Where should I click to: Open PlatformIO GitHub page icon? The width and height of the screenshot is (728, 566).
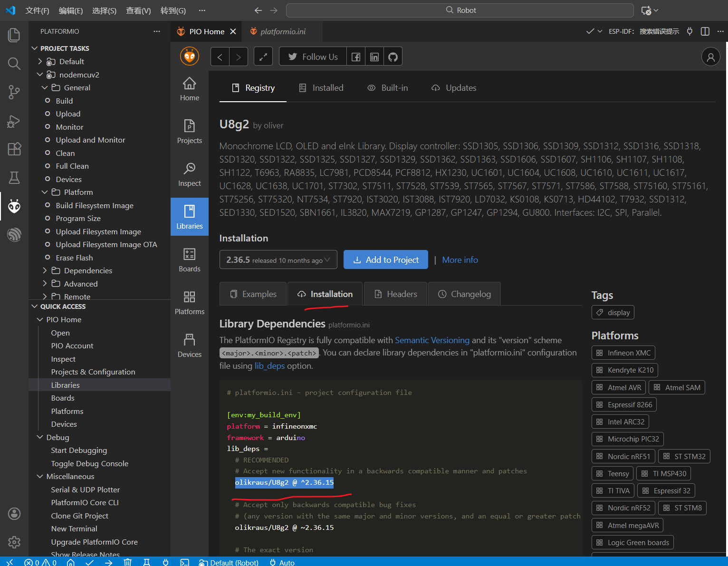coord(393,57)
